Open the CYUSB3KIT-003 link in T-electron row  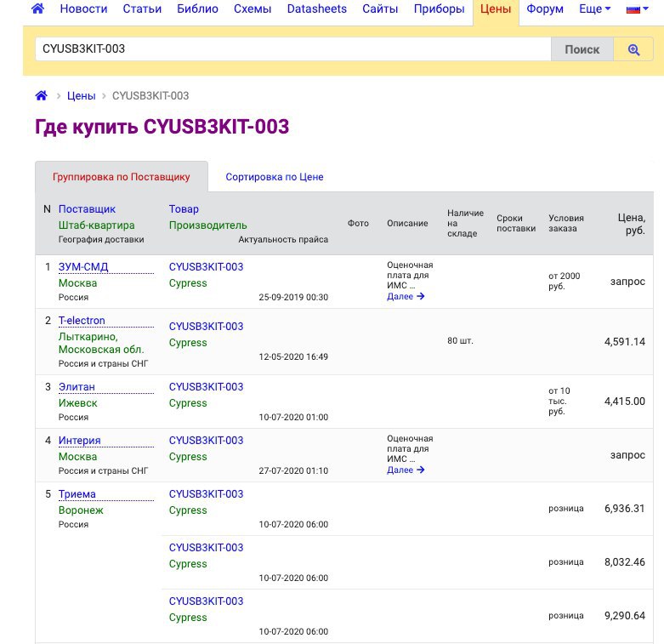click(207, 326)
